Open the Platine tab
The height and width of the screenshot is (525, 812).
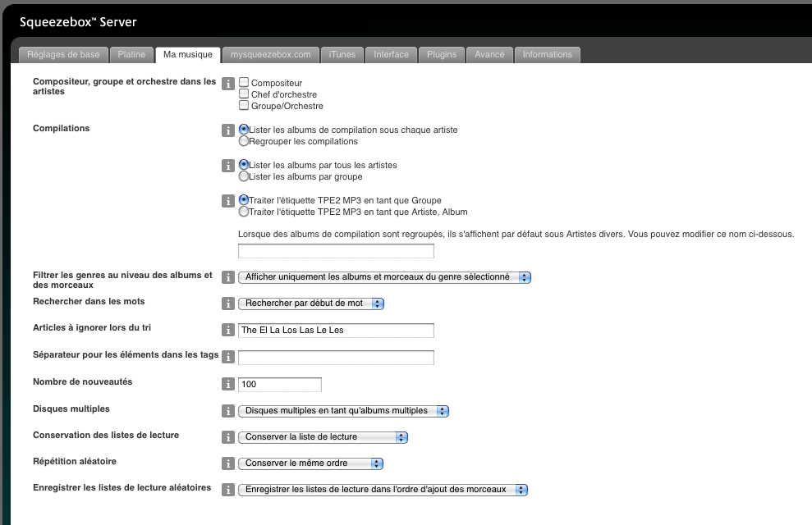click(131, 55)
